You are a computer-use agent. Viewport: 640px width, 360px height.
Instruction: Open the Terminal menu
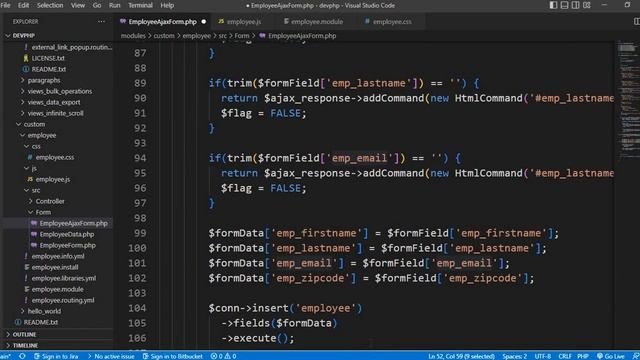click(x=140, y=5)
